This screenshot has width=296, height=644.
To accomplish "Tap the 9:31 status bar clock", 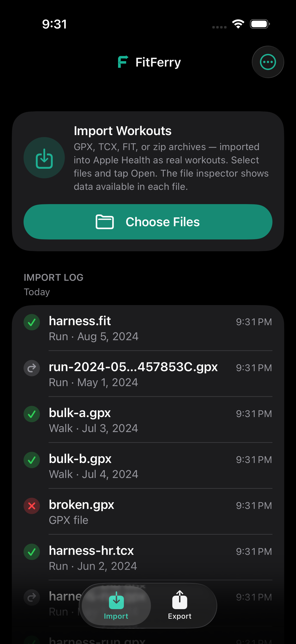I will pos(54,24).
